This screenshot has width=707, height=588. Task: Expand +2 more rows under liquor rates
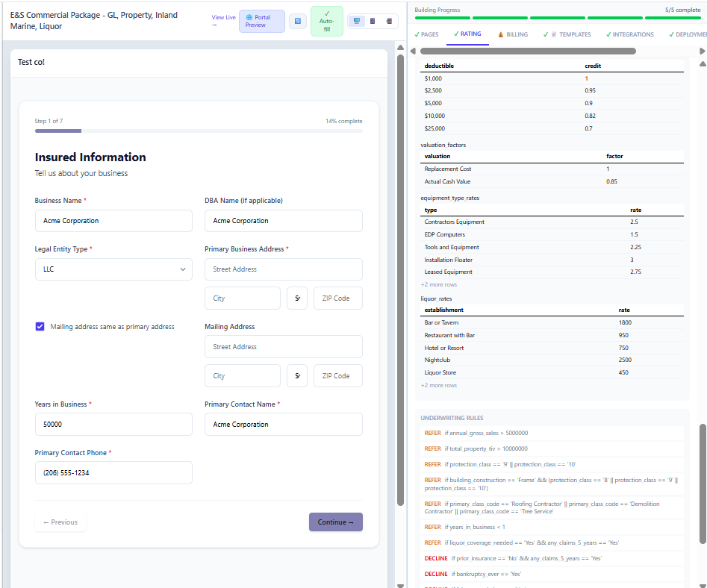pyautogui.click(x=438, y=385)
